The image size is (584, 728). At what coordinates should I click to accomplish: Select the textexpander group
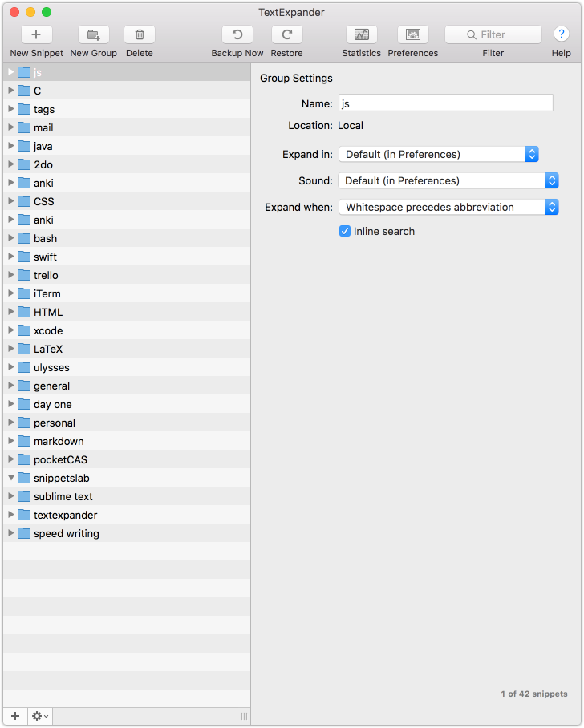coord(127,515)
